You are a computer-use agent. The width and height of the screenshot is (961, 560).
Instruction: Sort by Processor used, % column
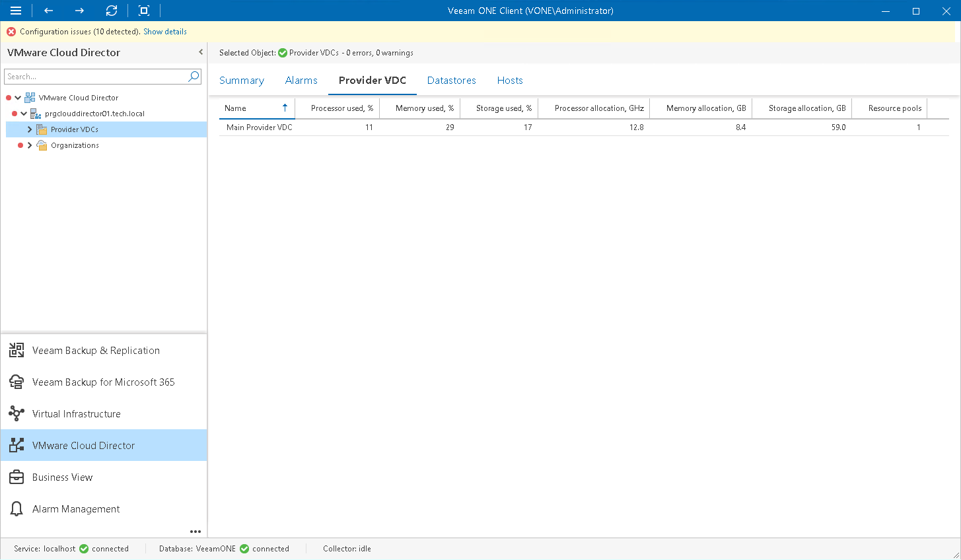tap(337, 108)
